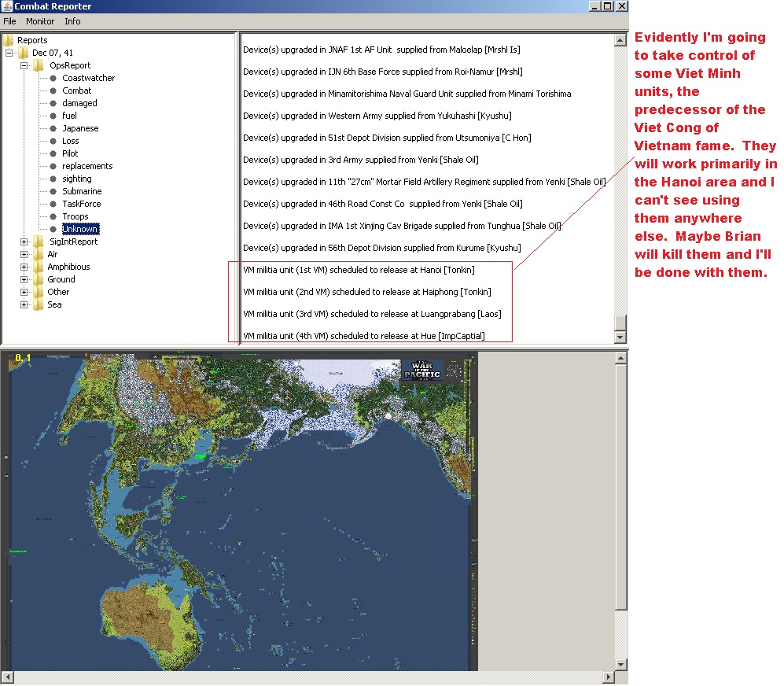The image size is (784, 686).
Task: Click the report pane scroll-down arrow
Action: point(620,337)
